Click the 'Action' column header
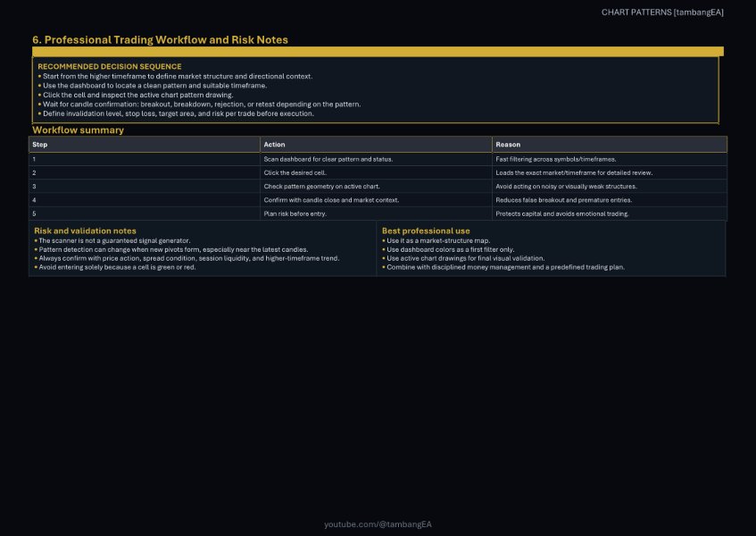 [x=376, y=144]
